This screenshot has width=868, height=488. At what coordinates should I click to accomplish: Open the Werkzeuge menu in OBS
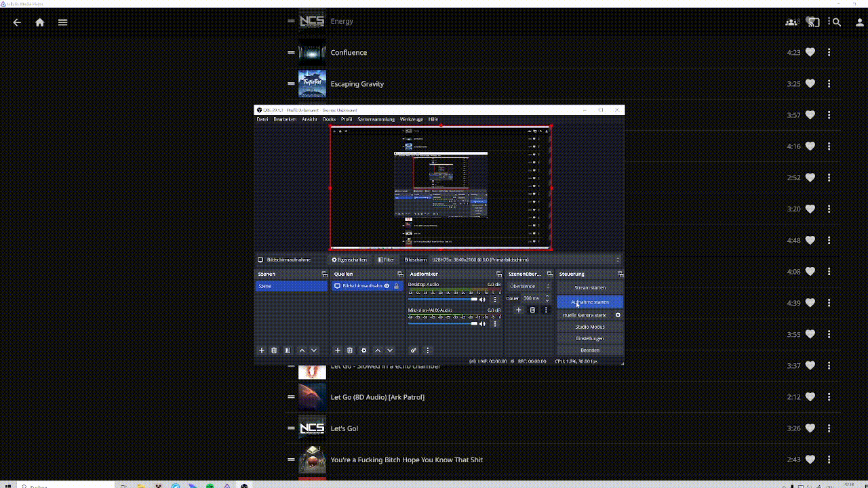[x=411, y=119]
